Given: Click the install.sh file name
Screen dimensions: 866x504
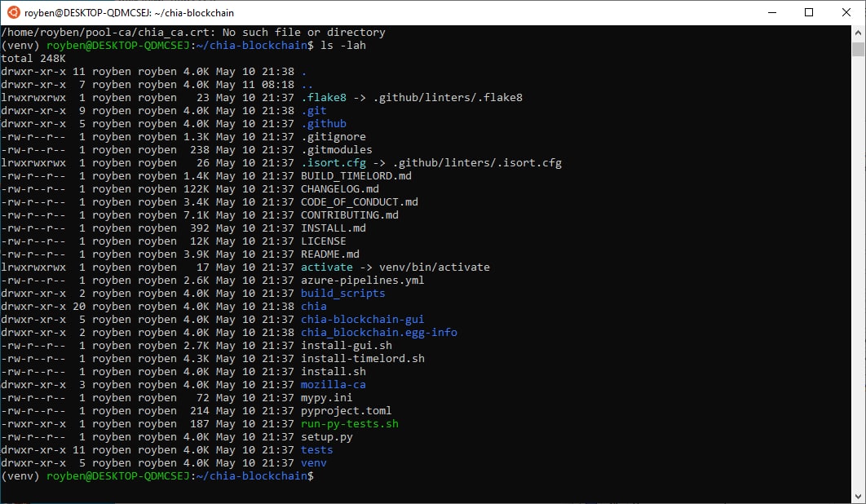Looking at the screenshot, I should coord(333,371).
